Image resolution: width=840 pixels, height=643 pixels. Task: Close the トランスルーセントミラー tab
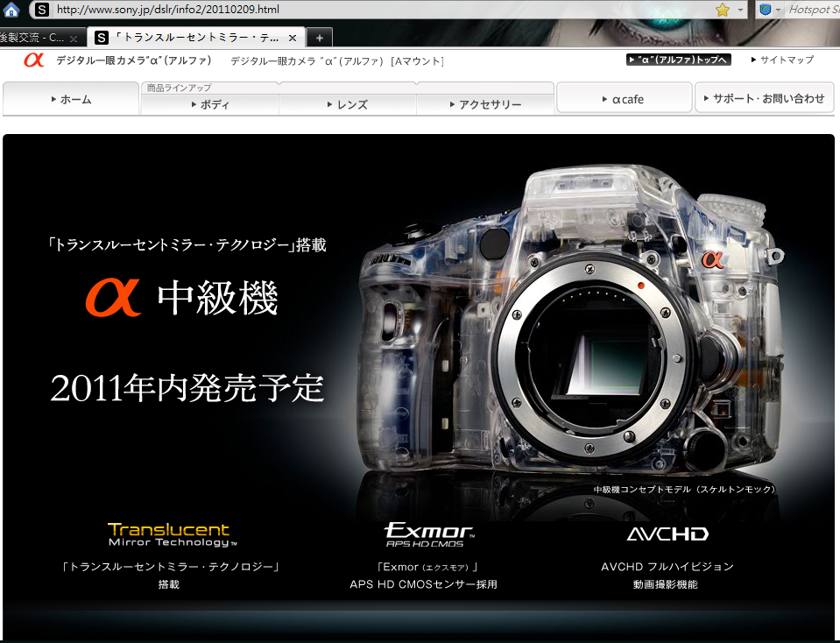coord(293,38)
